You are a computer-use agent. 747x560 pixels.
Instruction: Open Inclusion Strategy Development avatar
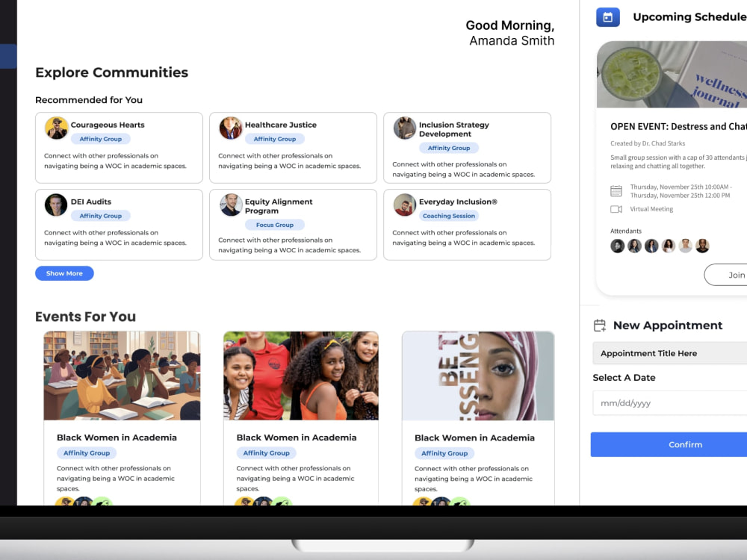click(404, 128)
